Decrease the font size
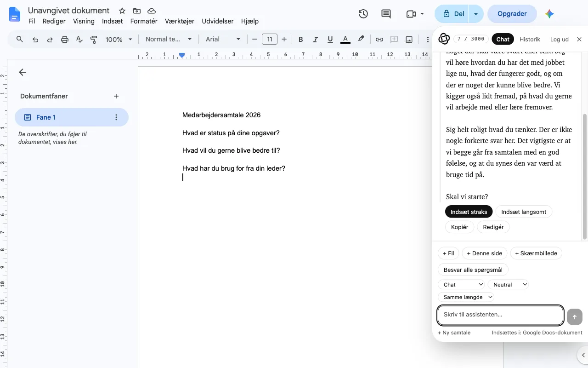The height and width of the screenshot is (368, 588). 254,40
